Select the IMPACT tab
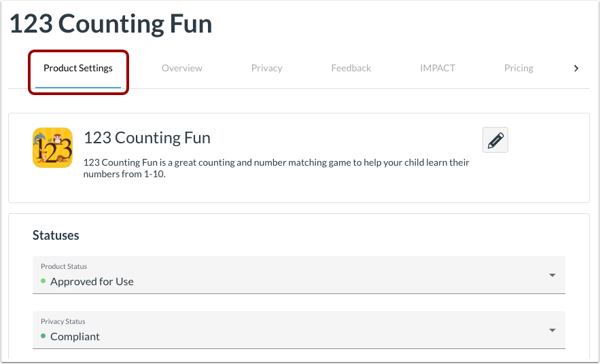 (x=438, y=68)
